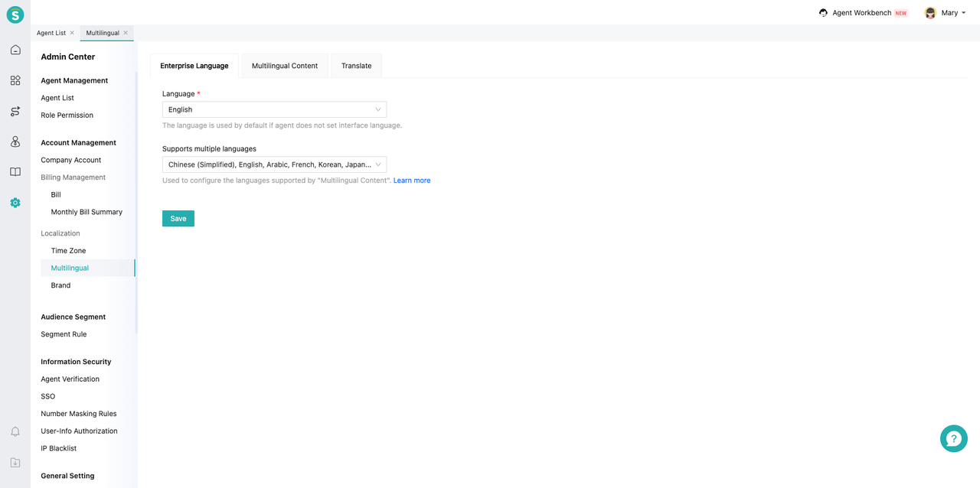Switch to the Agent List page tab
This screenshot has height=488, width=980.
(51, 33)
